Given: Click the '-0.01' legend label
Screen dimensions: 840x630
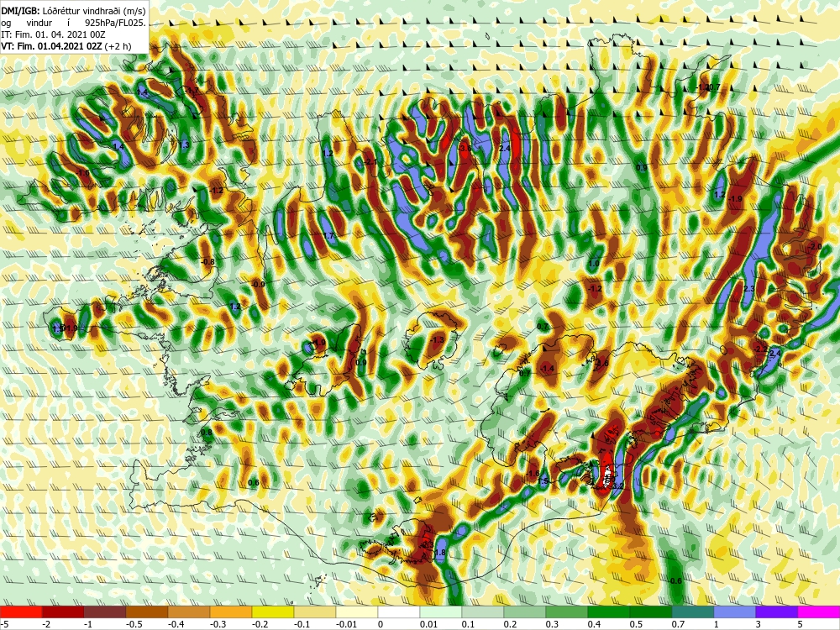Looking at the screenshot, I should [x=347, y=624].
